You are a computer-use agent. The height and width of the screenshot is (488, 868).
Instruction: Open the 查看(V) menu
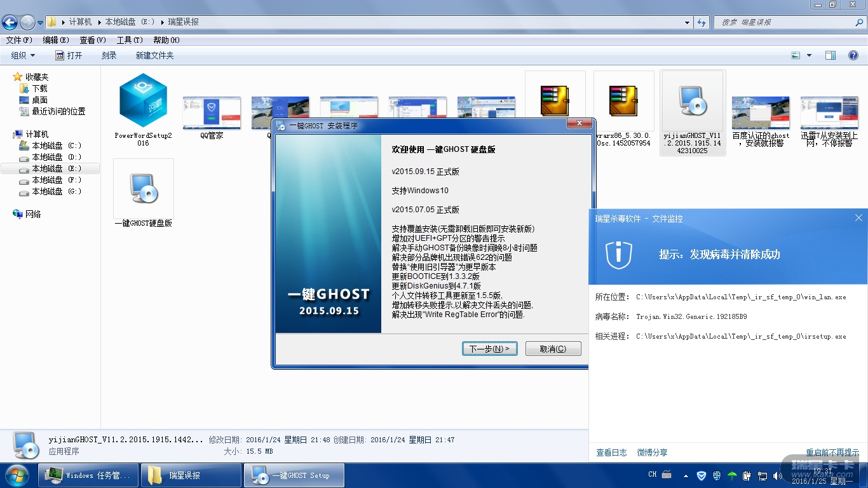coord(93,40)
